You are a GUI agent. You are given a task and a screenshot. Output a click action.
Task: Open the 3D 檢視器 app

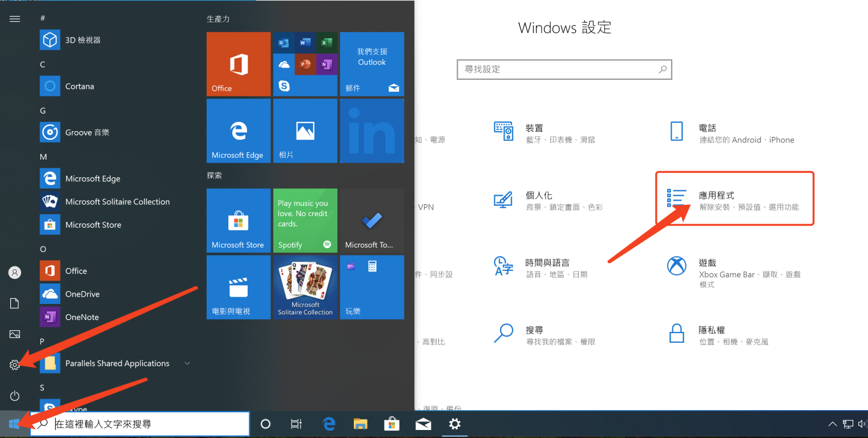click(83, 40)
